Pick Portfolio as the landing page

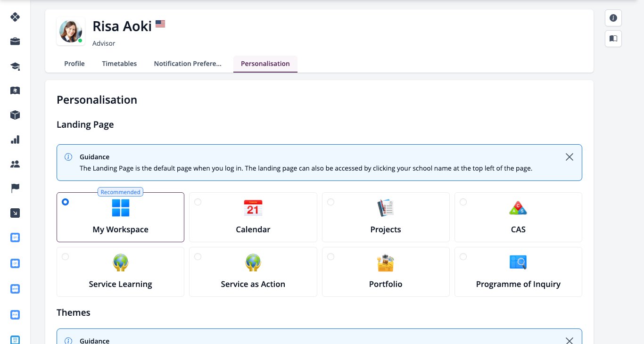point(386,272)
